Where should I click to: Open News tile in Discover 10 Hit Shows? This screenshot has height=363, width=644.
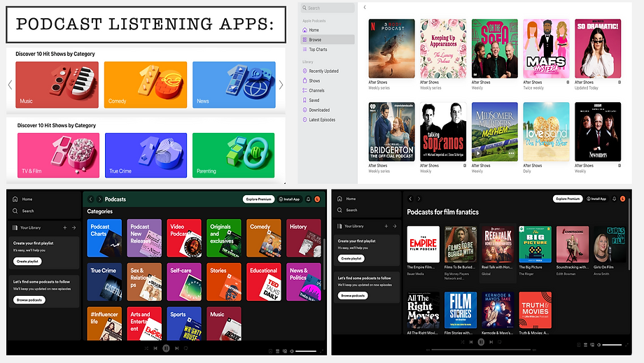coord(234,85)
